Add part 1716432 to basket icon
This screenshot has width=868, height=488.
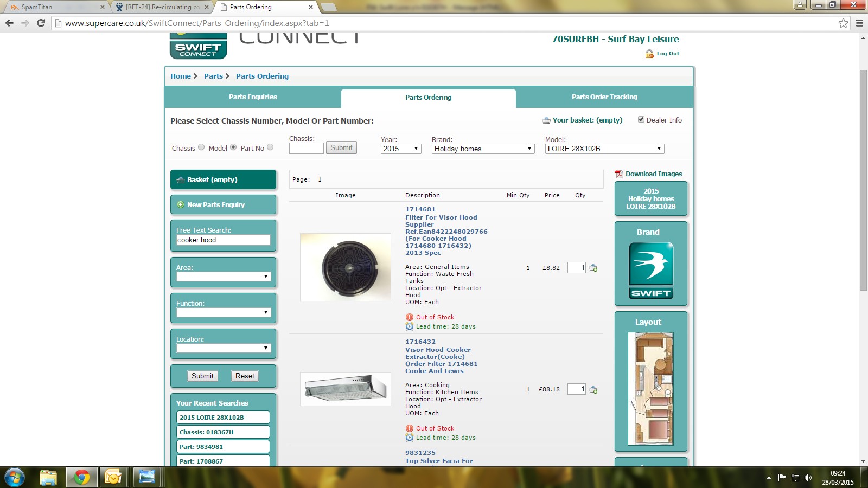coord(593,390)
